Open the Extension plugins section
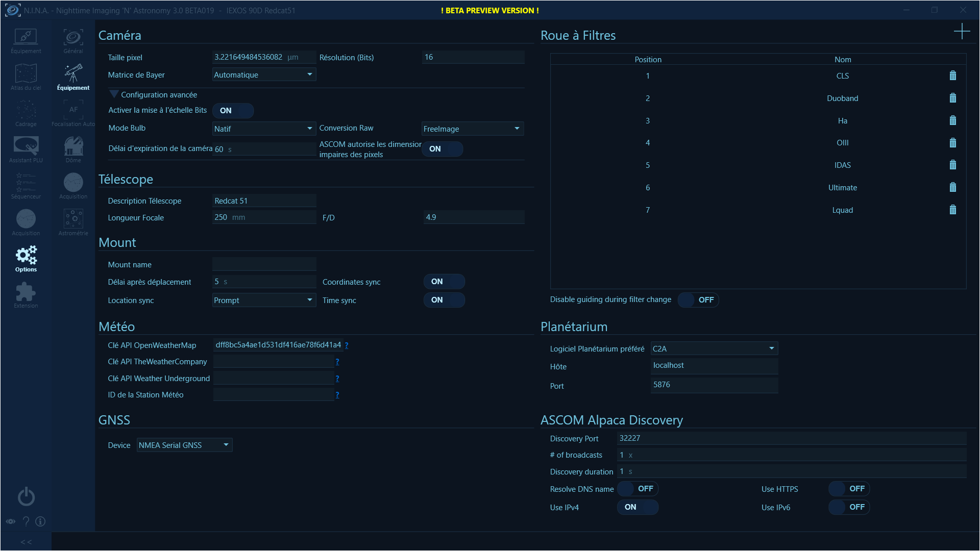This screenshot has height=551, width=980. tap(26, 296)
